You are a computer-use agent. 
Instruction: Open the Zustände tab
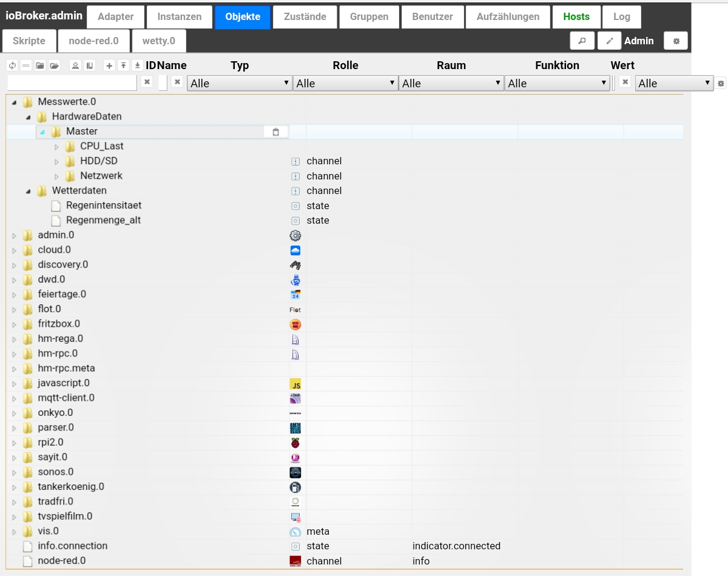305,17
